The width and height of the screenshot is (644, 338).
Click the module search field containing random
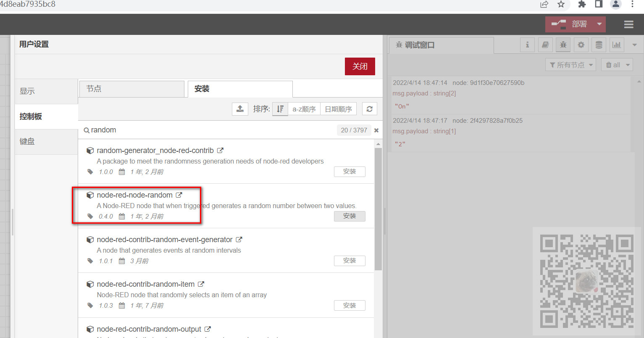pyautogui.click(x=210, y=130)
